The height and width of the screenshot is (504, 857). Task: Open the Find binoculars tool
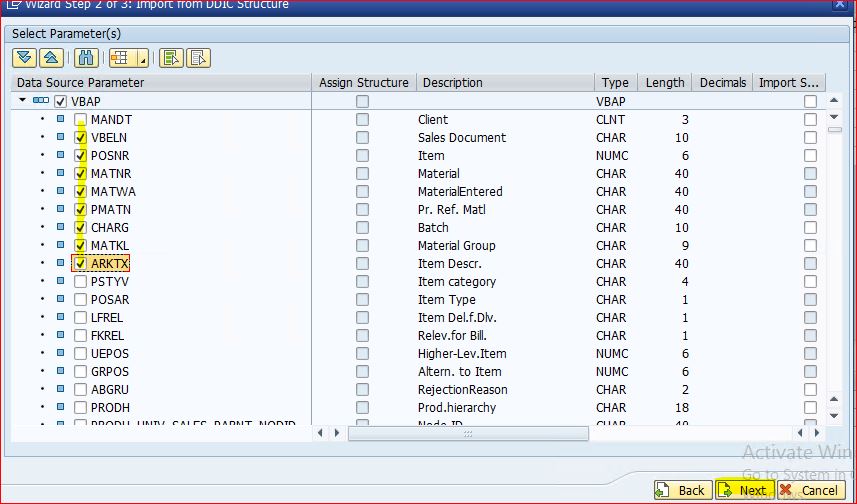pyautogui.click(x=86, y=57)
